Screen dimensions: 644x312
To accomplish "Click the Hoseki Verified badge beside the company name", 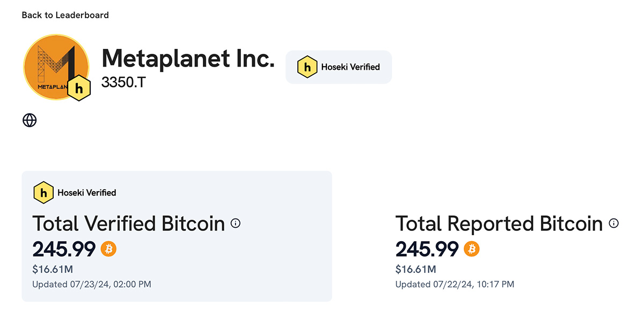I will (x=339, y=67).
